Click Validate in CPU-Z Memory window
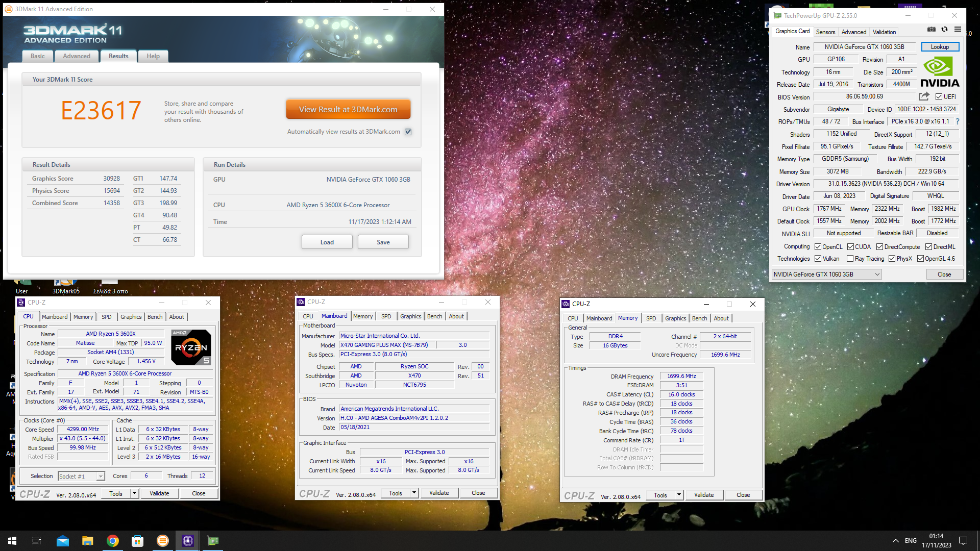 click(704, 495)
